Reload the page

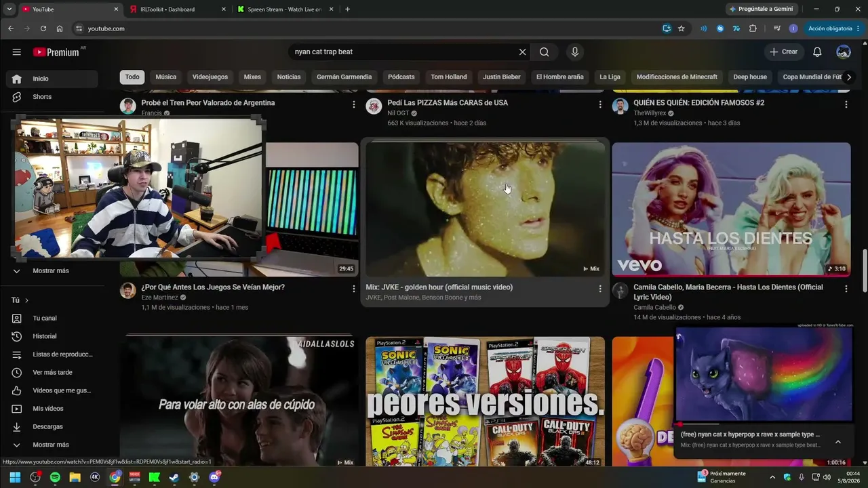point(43,28)
